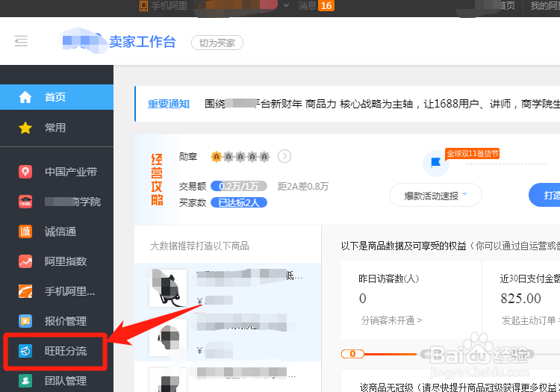Collapse the sidebar with the menu icon
This screenshot has height=392, width=560.
(21, 41)
